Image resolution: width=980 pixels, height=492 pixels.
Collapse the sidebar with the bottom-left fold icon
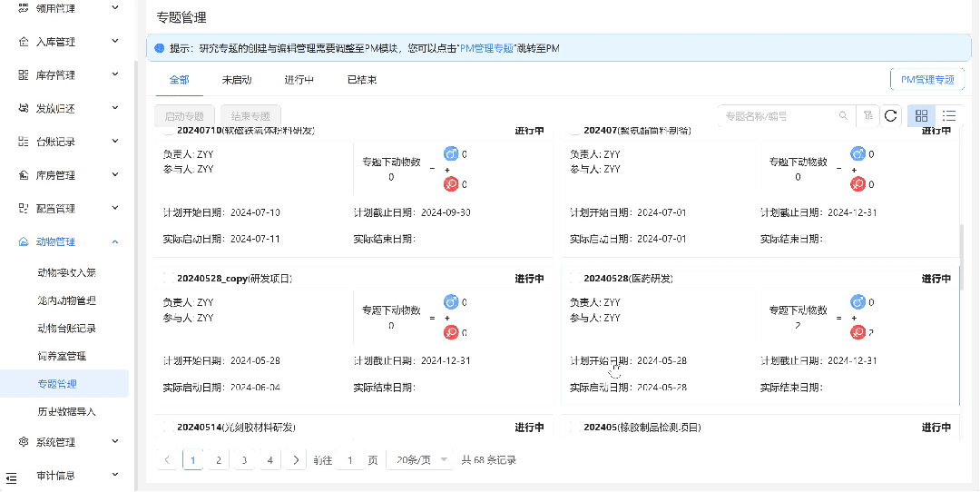pyautogui.click(x=11, y=478)
